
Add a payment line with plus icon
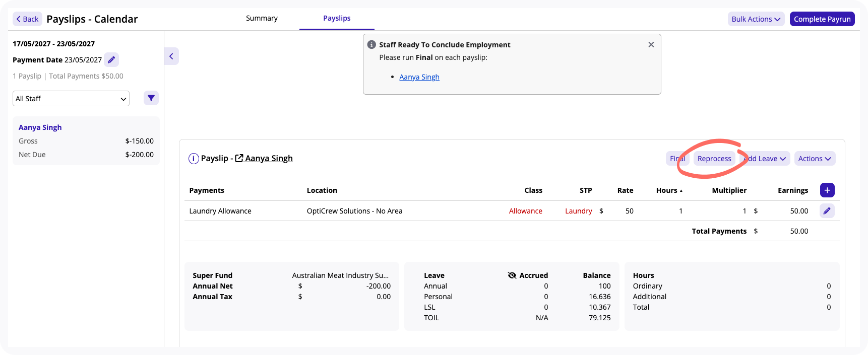coord(827,190)
